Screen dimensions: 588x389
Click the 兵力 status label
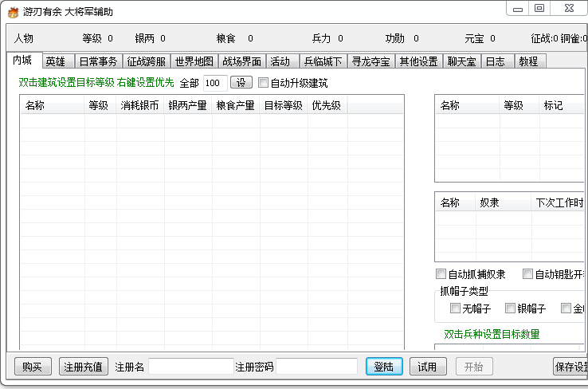click(321, 38)
